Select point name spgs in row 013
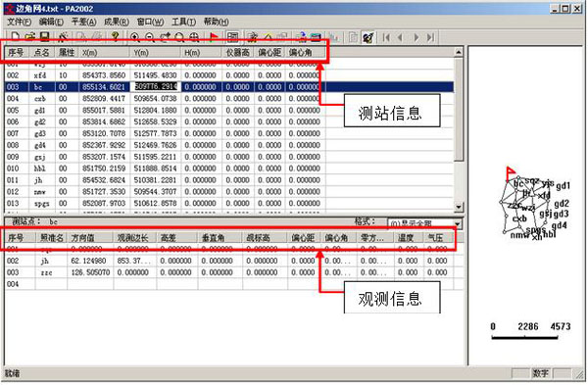Viewport: 588px width, 385px height. [41, 203]
